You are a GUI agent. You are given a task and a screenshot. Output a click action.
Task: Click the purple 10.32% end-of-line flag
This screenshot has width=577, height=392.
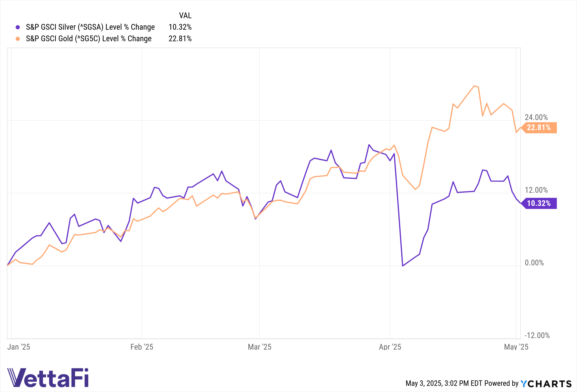(539, 203)
